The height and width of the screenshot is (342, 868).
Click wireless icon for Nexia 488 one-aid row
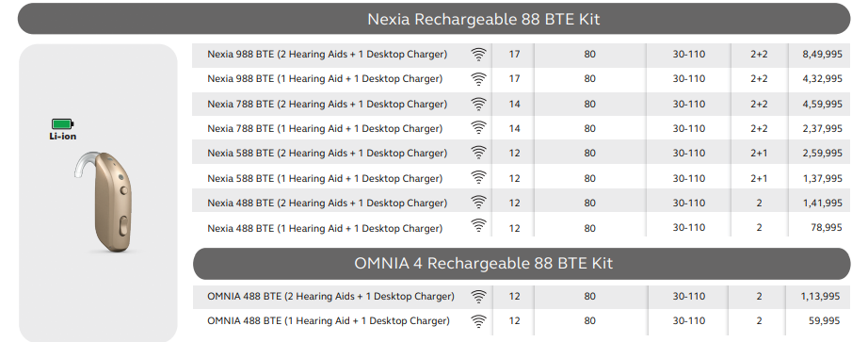478,225
